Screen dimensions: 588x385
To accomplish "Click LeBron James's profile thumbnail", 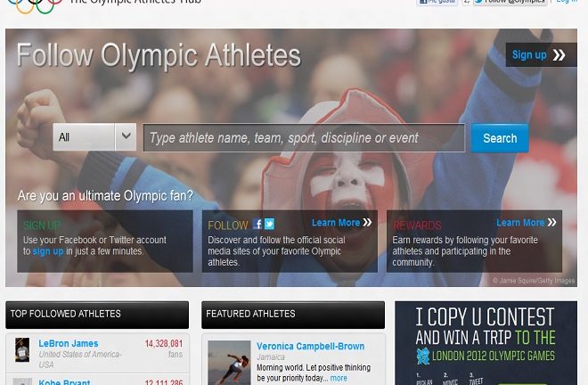I will 22,349.
